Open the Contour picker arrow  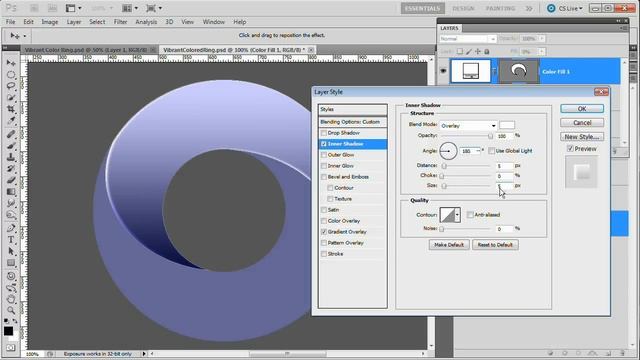(x=457, y=215)
